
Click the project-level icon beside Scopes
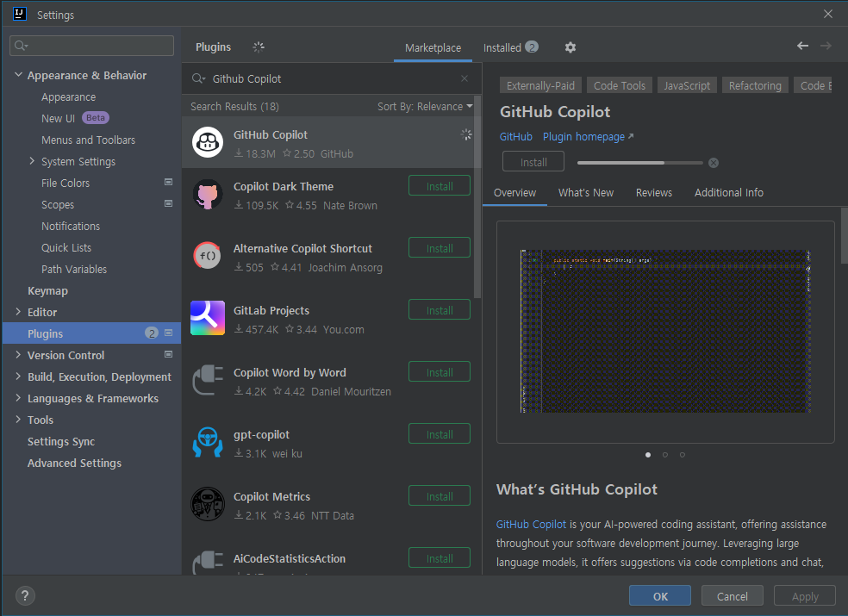point(168,204)
